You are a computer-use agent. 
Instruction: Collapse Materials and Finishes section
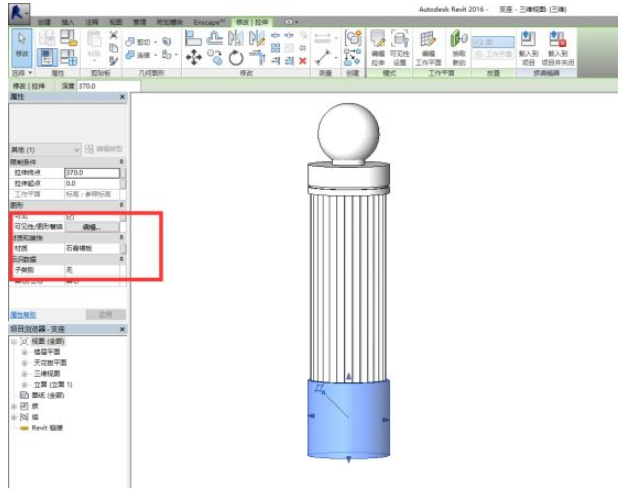point(122,237)
